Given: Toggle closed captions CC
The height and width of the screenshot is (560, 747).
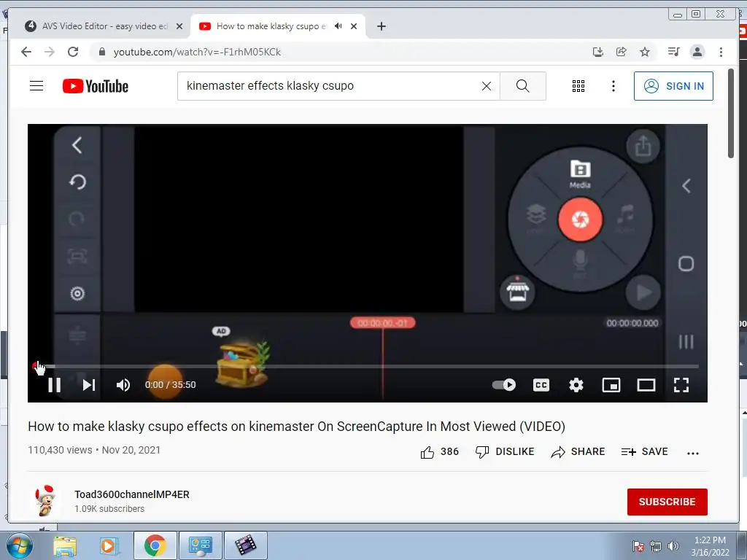Looking at the screenshot, I should click(x=541, y=385).
